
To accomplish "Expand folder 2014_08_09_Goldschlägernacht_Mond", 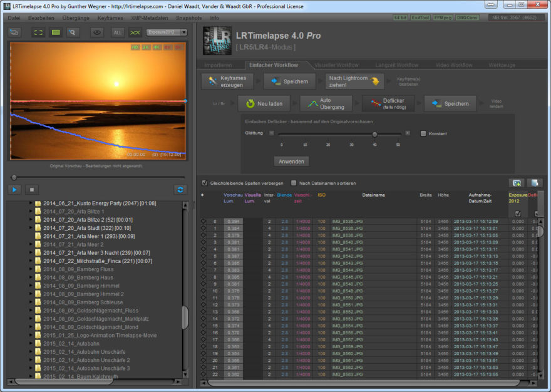I will pos(31,327).
